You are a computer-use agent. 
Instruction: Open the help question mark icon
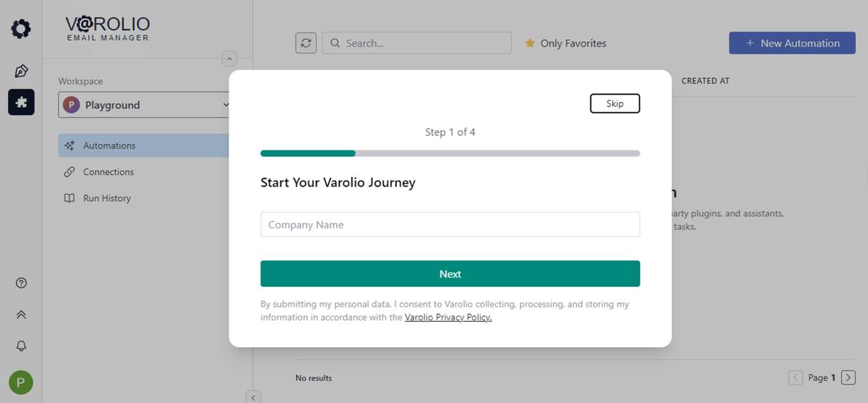(21, 283)
